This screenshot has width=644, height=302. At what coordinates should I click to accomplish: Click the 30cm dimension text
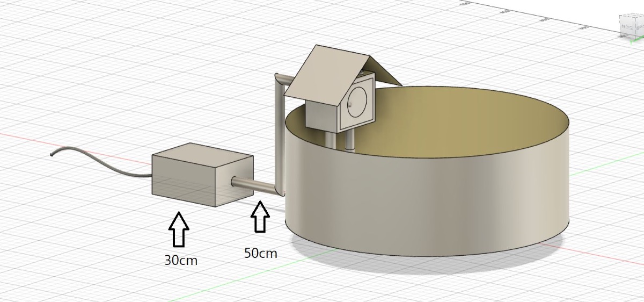point(181,261)
